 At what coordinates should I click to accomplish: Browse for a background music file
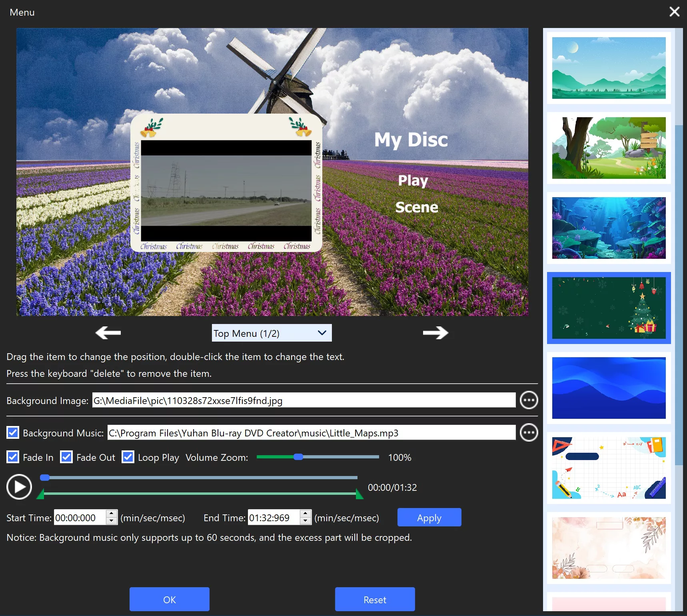click(x=529, y=432)
